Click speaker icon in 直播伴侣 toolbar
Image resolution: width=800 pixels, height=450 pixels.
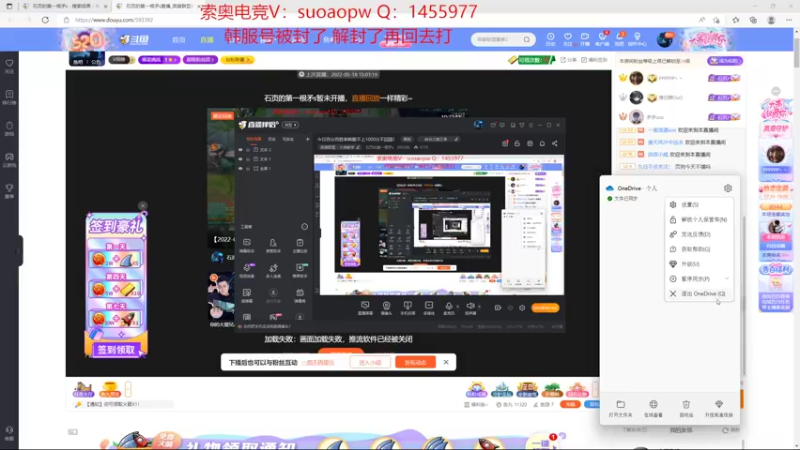[470, 308]
